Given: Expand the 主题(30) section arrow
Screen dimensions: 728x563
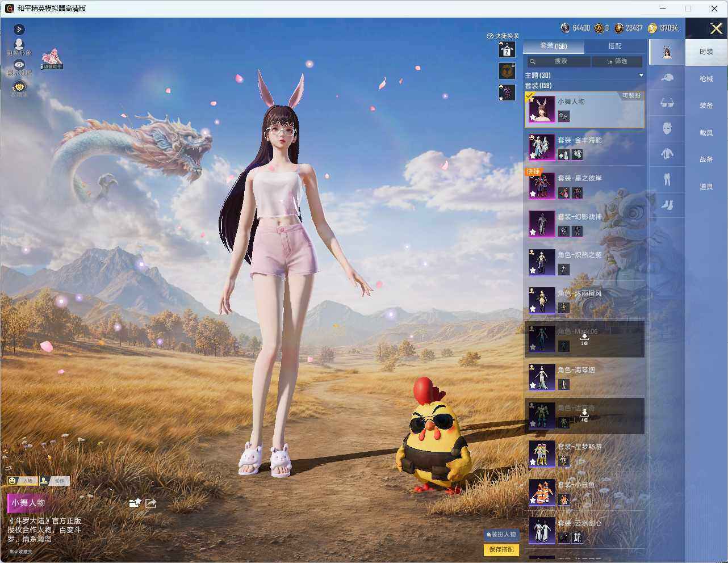Looking at the screenshot, I should (x=641, y=75).
